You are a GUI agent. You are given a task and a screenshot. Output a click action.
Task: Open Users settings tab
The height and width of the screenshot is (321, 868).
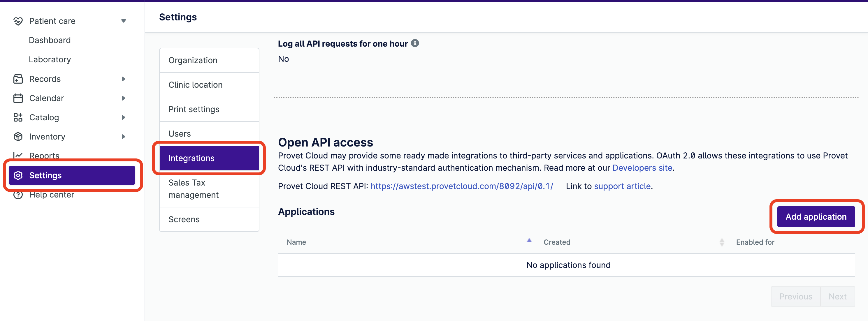(x=209, y=134)
